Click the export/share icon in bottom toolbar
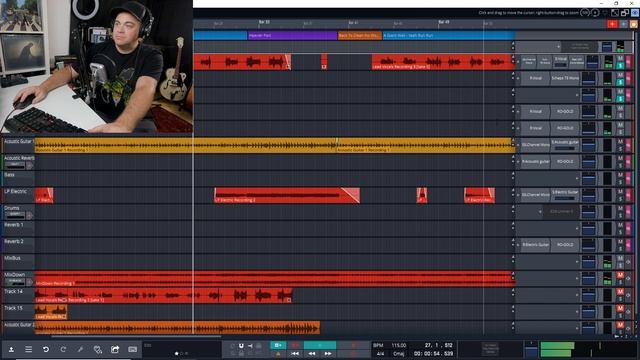 (x=115, y=349)
